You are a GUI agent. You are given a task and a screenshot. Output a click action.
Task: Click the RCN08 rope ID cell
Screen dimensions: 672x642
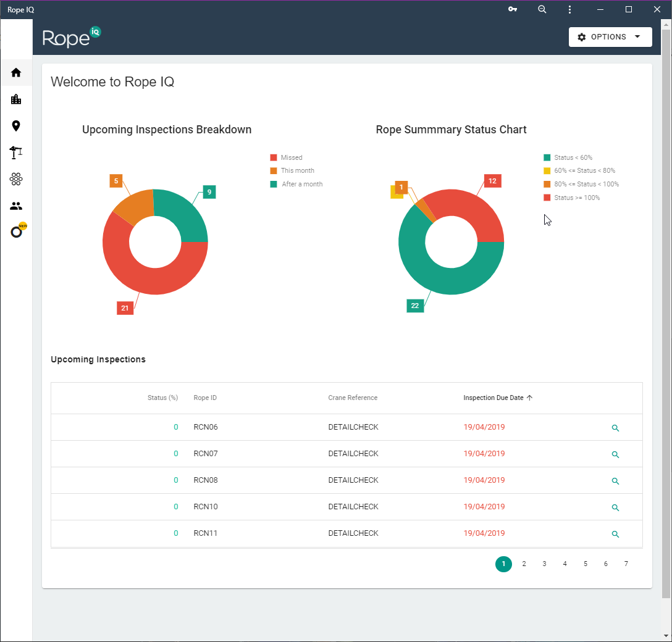click(206, 480)
